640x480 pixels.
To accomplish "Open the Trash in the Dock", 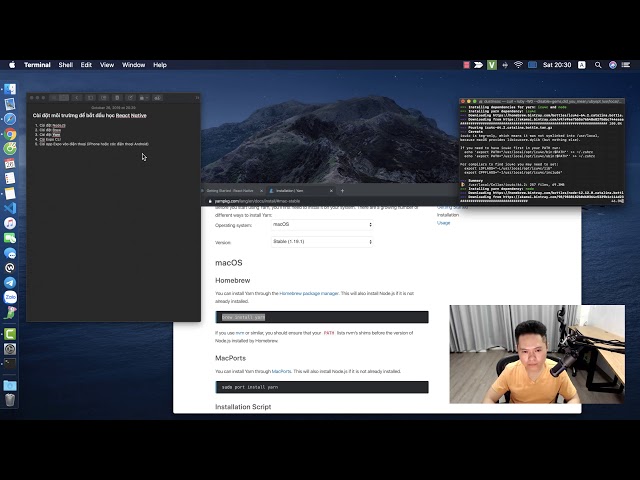I will coord(10,400).
